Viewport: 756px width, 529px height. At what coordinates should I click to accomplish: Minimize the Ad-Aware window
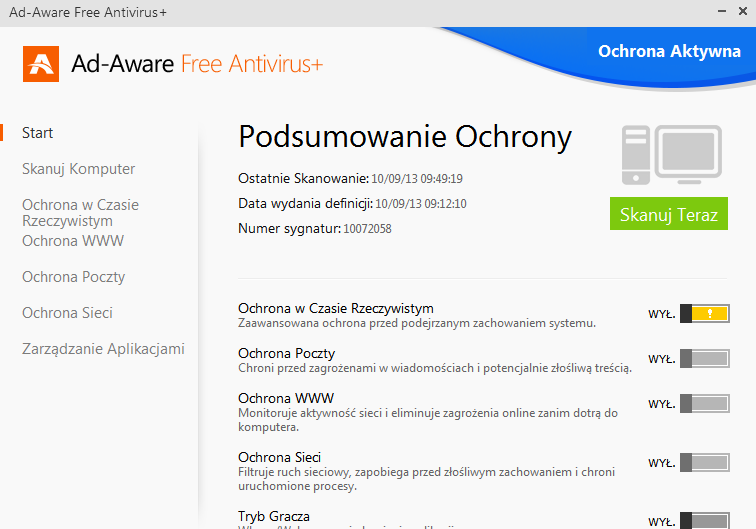[722, 11]
